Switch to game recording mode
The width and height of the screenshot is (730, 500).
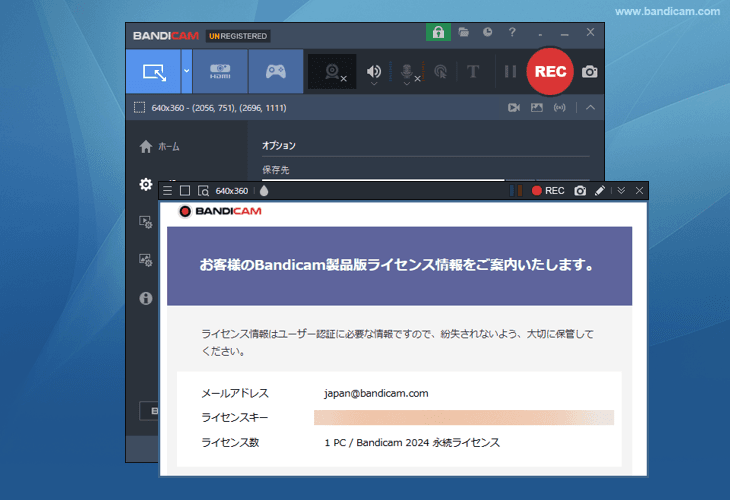point(276,72)
